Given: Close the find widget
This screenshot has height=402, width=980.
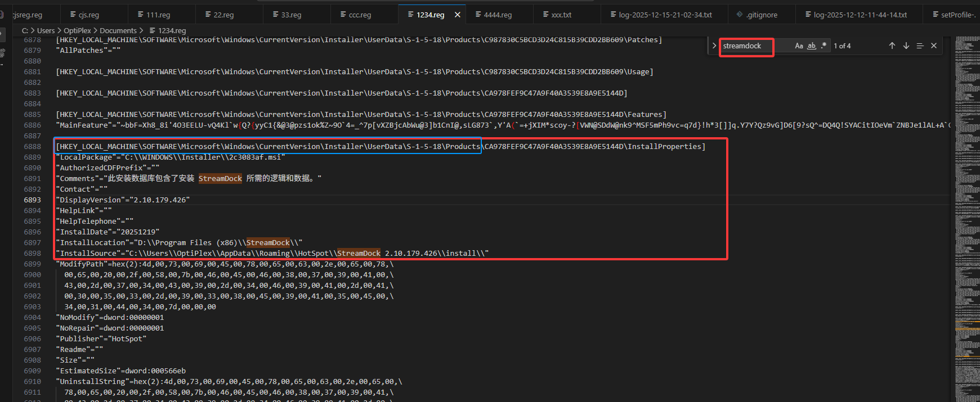Looking at the screenshot, I should click(x=934, y=46).
